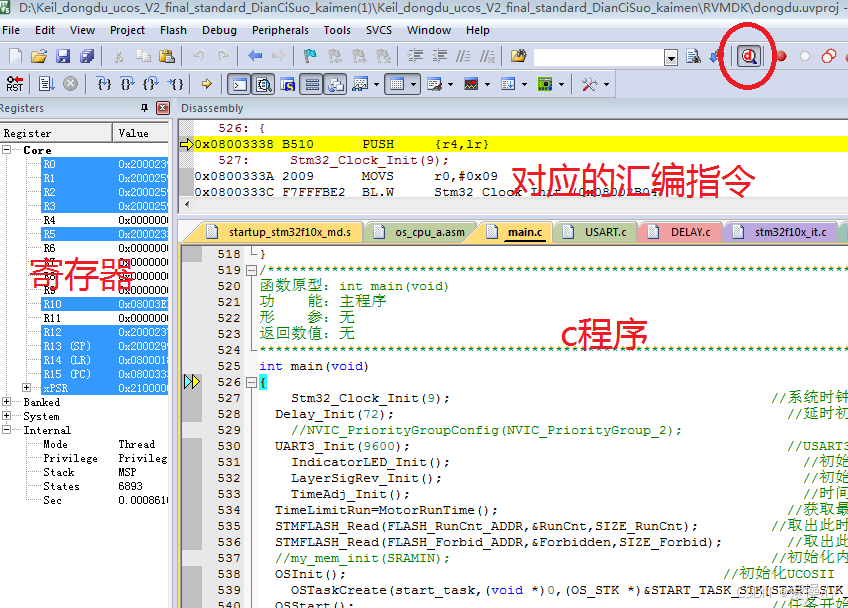Expand the System register group
848x608 pixels.
tap(6, 415)
